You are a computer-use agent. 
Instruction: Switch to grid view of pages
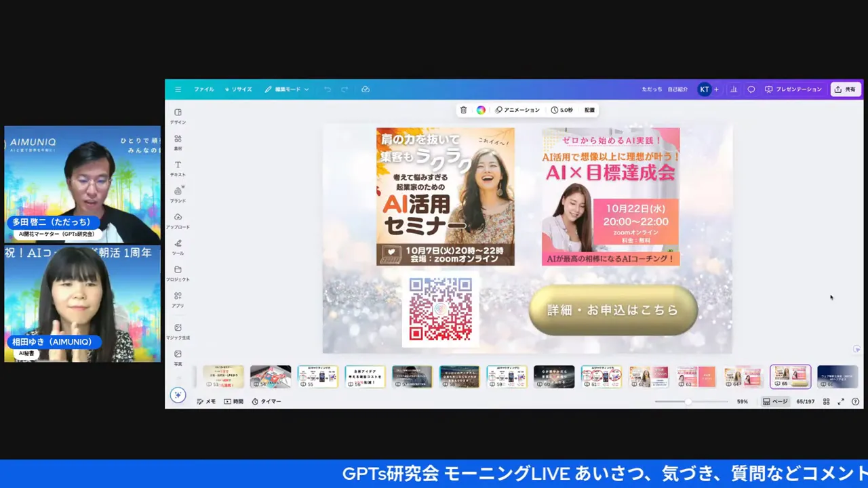(827, 401)
